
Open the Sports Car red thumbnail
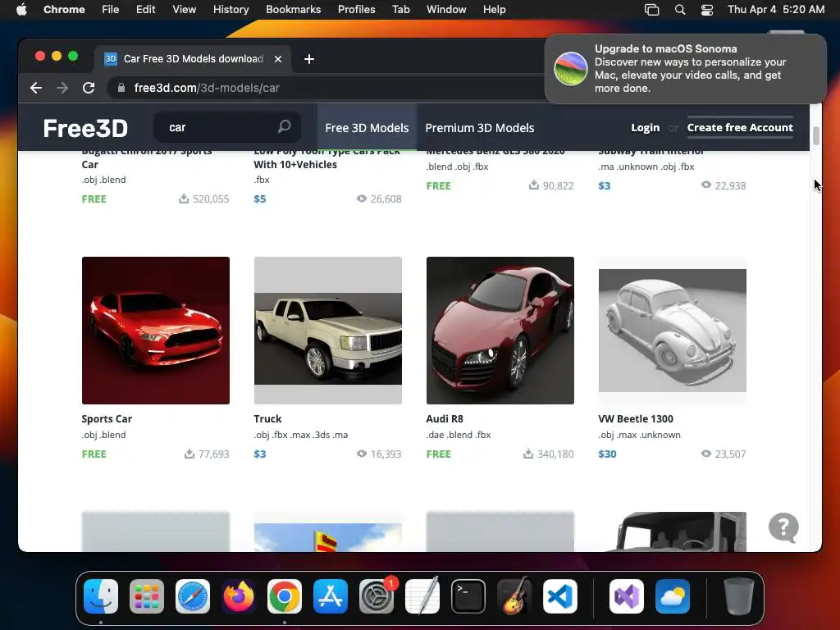155,331
